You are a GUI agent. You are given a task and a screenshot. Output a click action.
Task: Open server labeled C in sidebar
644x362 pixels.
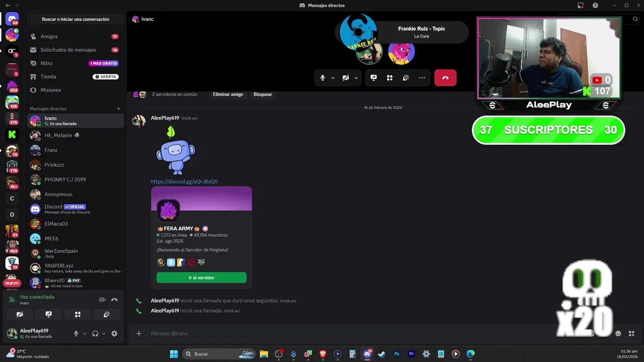[12, 198]
